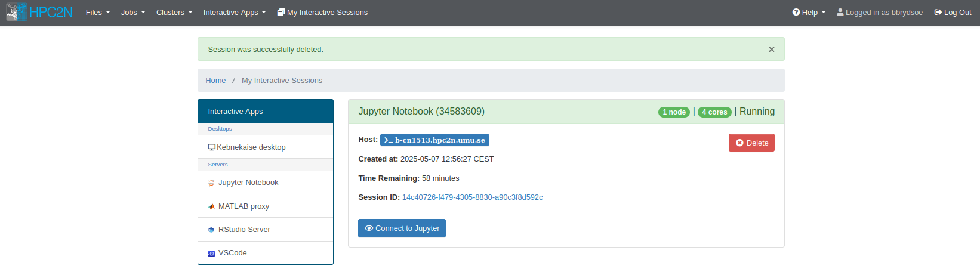Delete the Jupyter Notebook session
Viewport: 980px width, 275px height.
(x=751, y=143)
